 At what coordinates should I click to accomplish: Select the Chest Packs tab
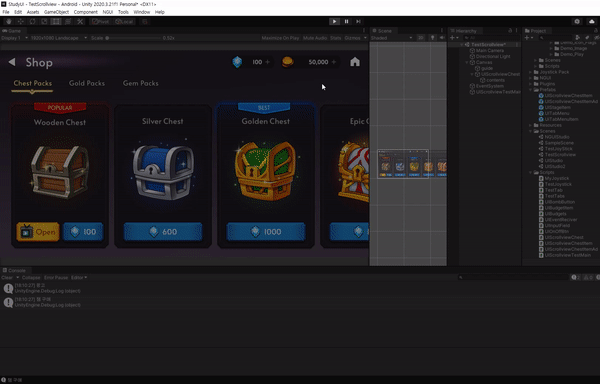point(33,83)
